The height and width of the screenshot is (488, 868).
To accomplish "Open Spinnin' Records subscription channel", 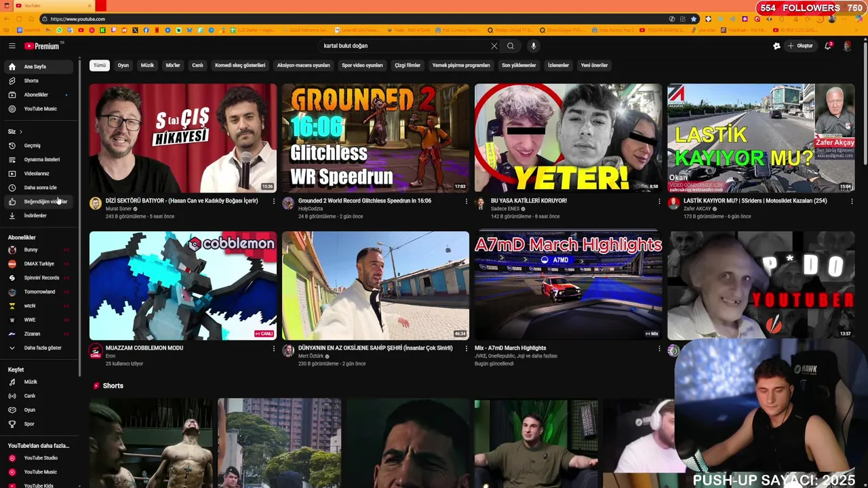I will (39, 278).
